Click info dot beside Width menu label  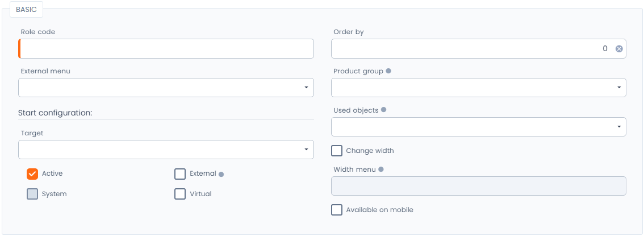[x=381, y=169]
